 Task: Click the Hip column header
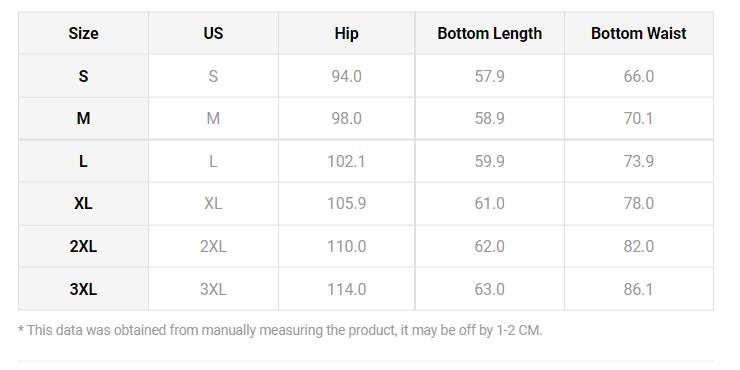tap(346, 34)
